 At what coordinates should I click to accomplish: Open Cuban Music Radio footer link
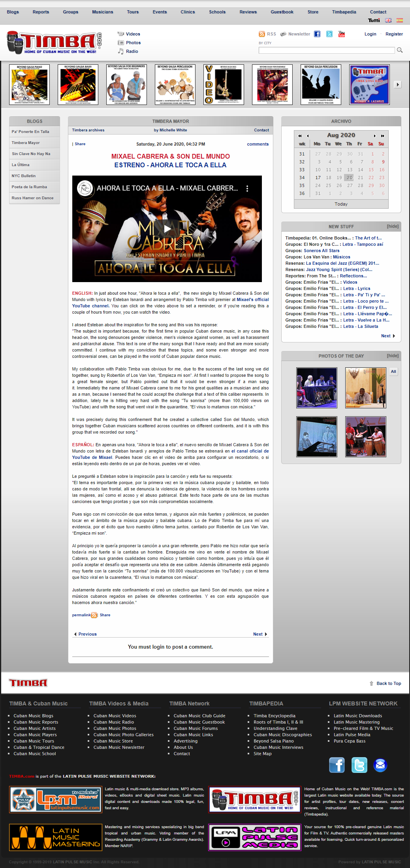(x=114, y=722)
